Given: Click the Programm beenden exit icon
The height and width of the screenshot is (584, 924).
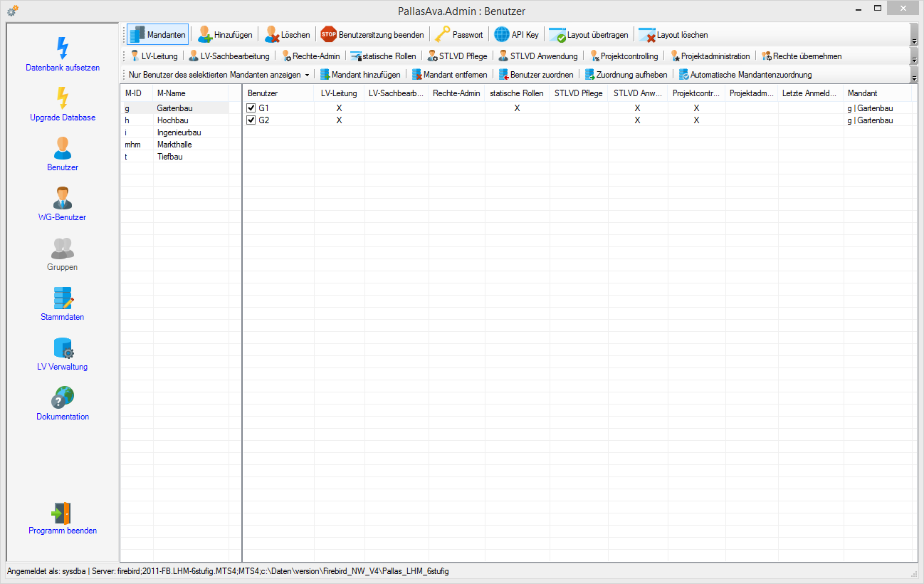Looking at the screenshot, I should pos(63,513).
